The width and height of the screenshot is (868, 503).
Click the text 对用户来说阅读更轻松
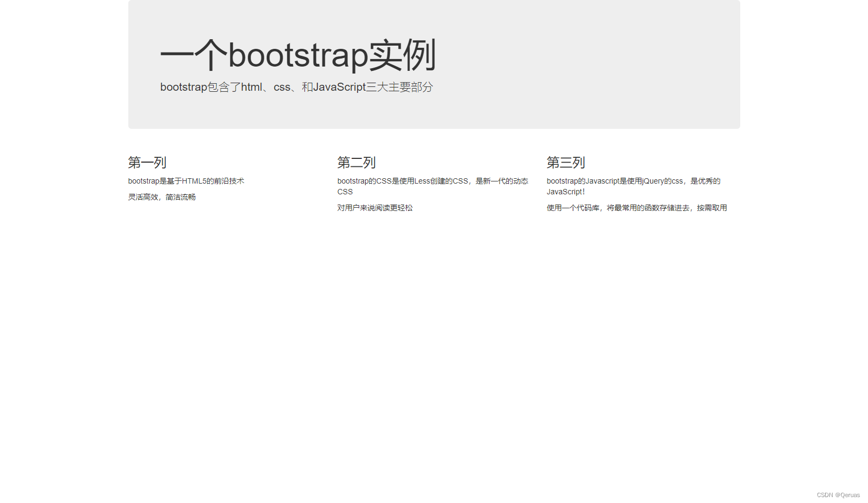tap(375, 207)
